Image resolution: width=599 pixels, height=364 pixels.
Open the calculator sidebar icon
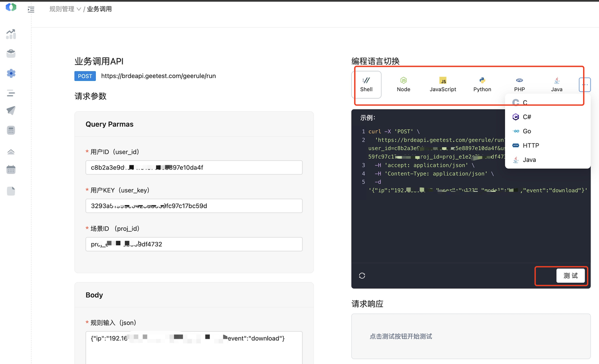[x=11, y=131]
